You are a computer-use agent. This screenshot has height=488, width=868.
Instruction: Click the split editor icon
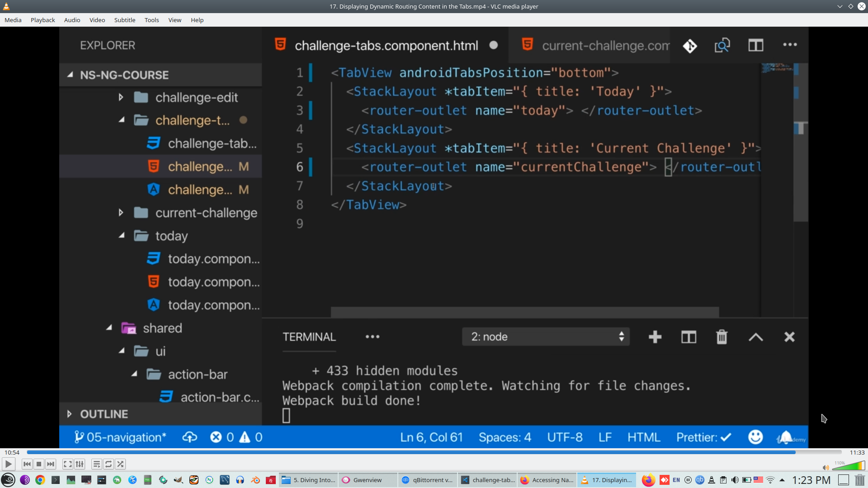(x=755, y=45)
